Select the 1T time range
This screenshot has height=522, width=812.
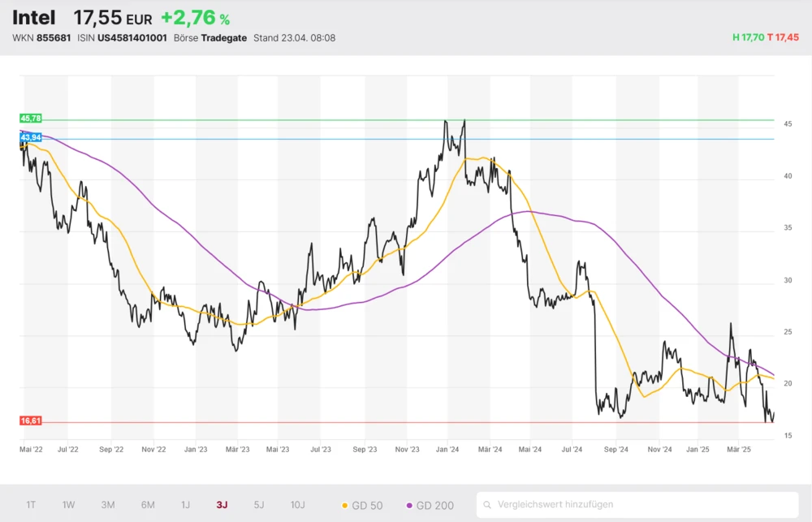31,505
